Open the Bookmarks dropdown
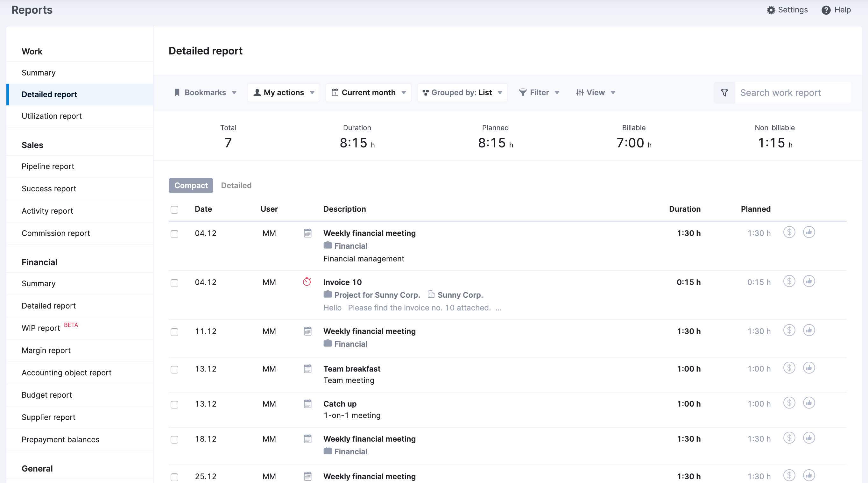 coord(205,93)
